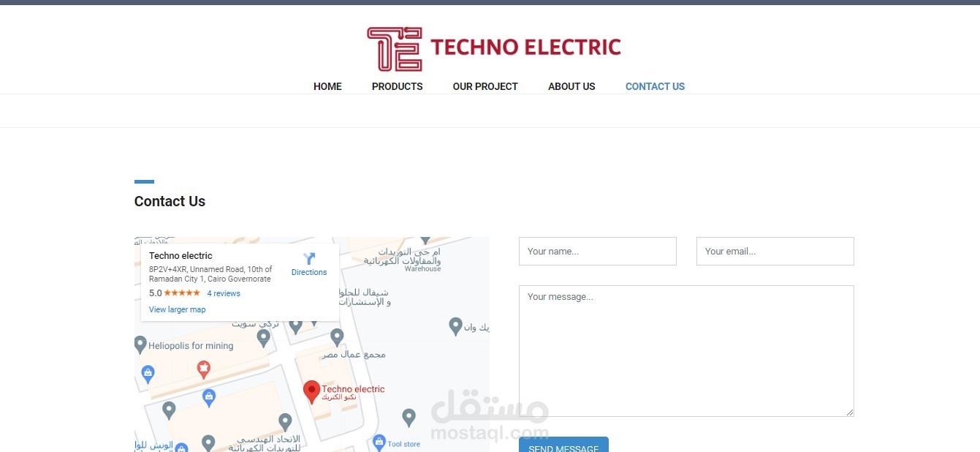
Task: Click the Techno Electric logo
Action: tap(494, 48)
